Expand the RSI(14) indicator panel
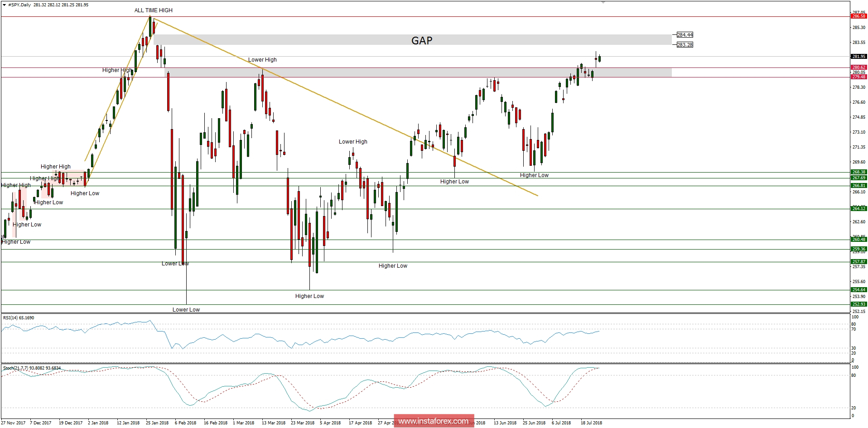Viewport: 868px width, 428px height. pyautogui.click(x=17, y=318)
